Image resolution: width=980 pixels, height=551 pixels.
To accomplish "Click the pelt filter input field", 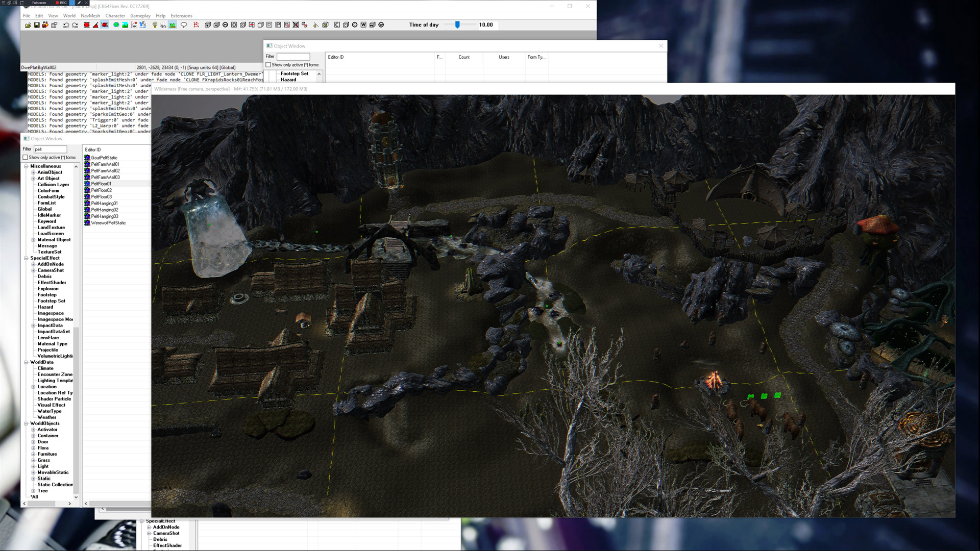I will coord(50,149).
